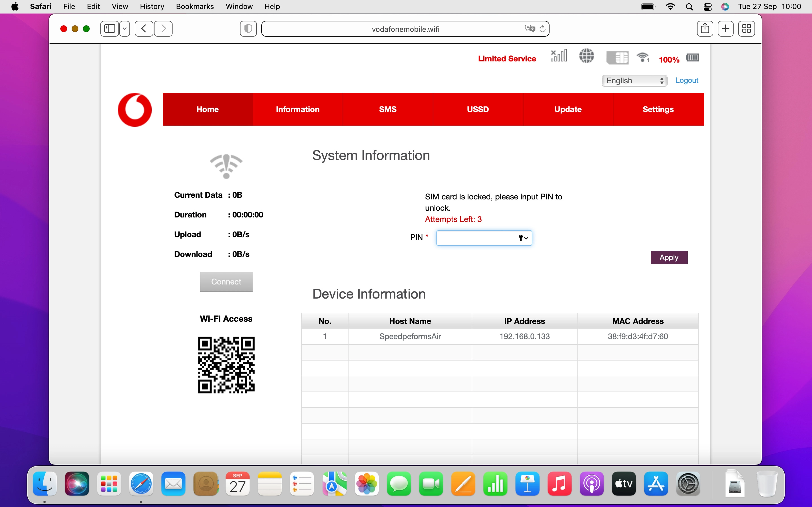Click the Wi-Fi Access QR code
This screenshot has width=812, height=507.
point(226,365)
